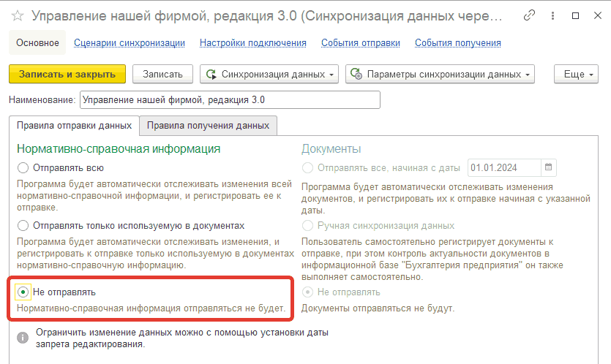Expand the 'Еще' menu
This screenshot has height=364, width=611.
point(576,74)
